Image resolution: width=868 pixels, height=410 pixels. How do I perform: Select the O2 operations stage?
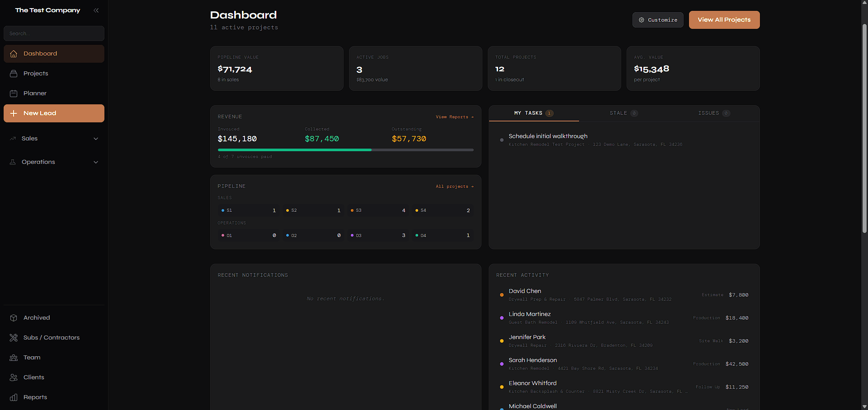(313, 236)
